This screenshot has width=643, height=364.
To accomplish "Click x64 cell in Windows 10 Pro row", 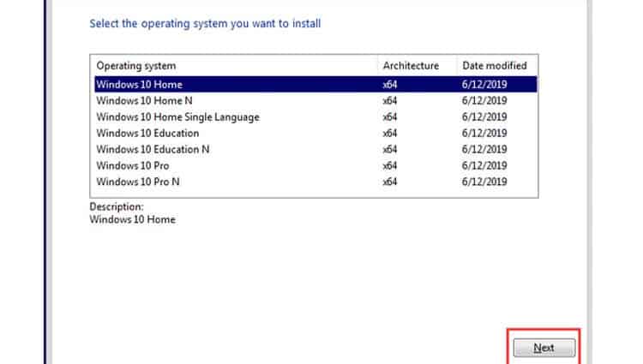I will click(389, 166).
